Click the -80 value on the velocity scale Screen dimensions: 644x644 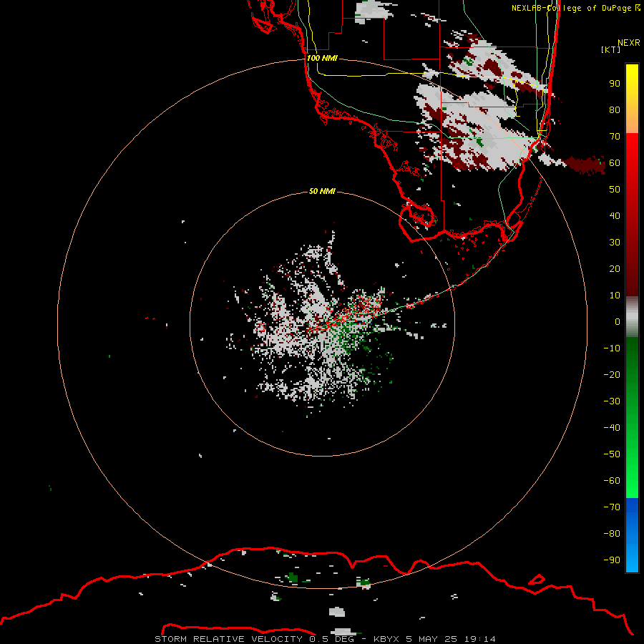point(612,534)
